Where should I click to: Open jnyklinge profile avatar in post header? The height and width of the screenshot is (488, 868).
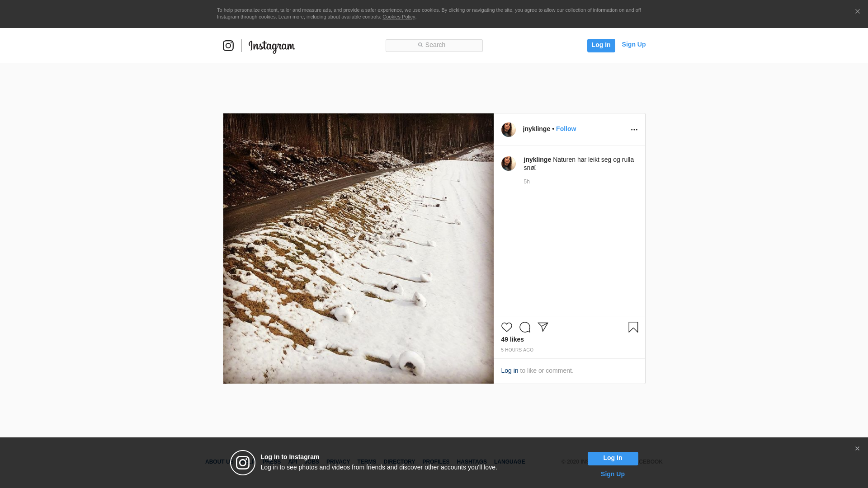coord(509,130)
